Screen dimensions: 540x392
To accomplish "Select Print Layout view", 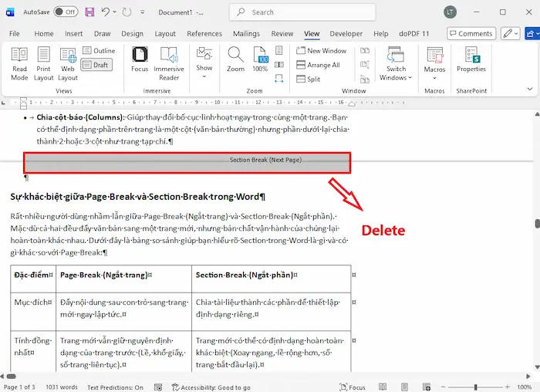I will coord(43,63).
